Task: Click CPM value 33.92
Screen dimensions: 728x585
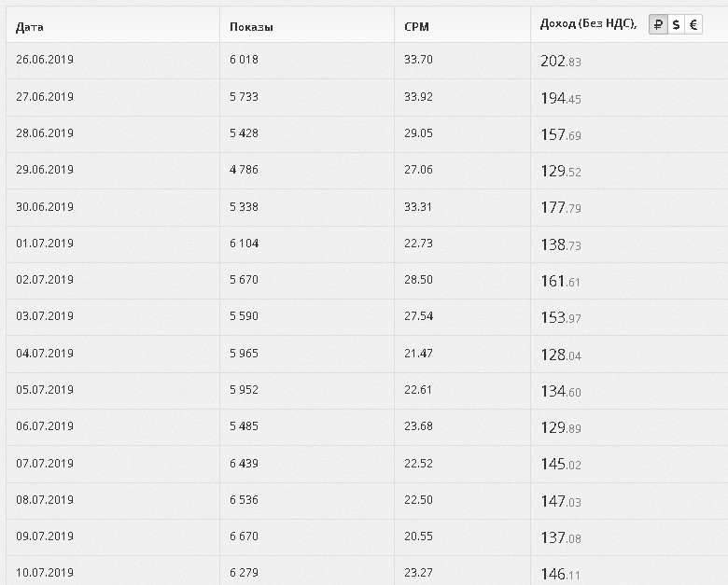Action: pyautogui.click(x=418, y=97)
